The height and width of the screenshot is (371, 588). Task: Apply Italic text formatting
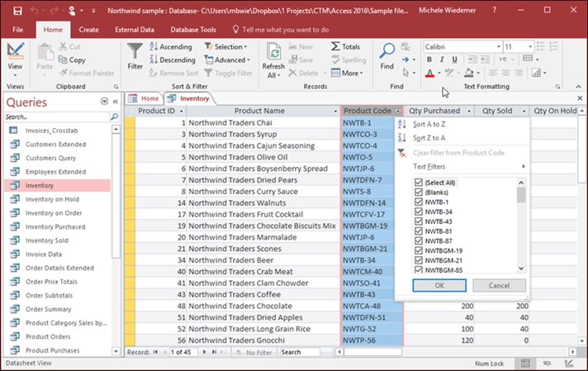click(x=442, y=59)
